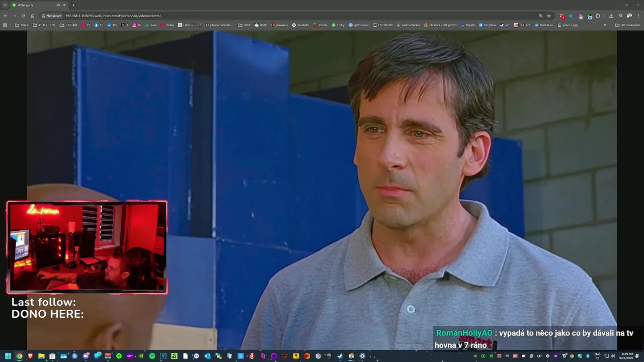644x362 pixels.
Task: Open the All Bookmarks folder
Action: point(628,25)
